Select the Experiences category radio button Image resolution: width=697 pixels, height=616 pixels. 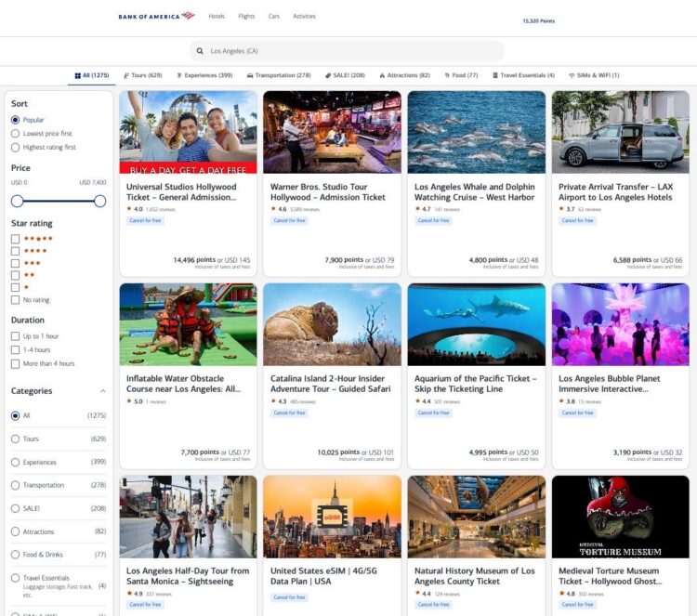16,463
